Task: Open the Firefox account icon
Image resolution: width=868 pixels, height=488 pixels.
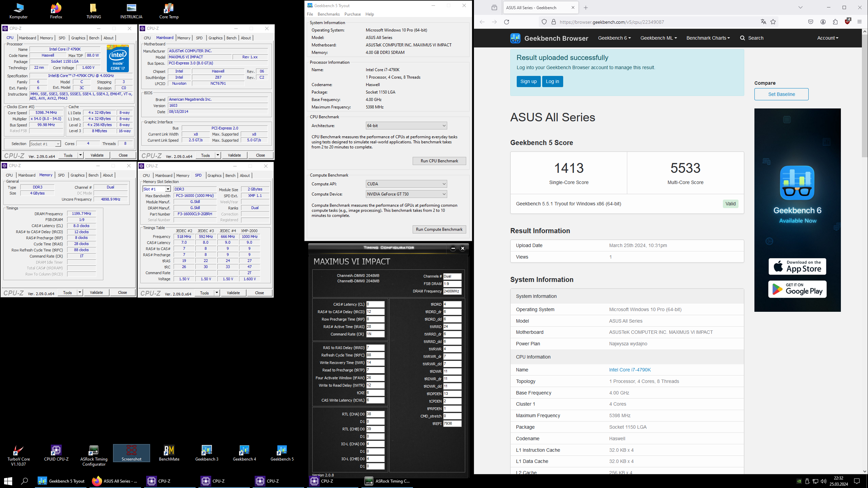Action: [823, 22]
